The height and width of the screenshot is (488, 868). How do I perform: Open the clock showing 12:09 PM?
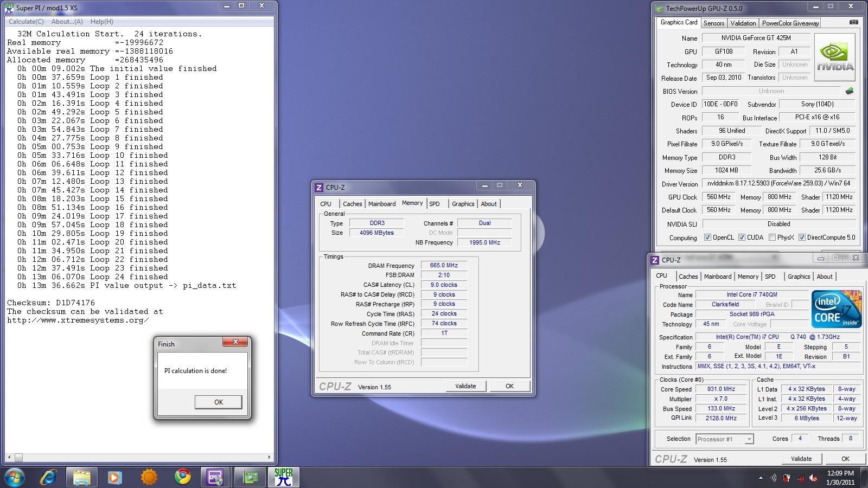840,478
